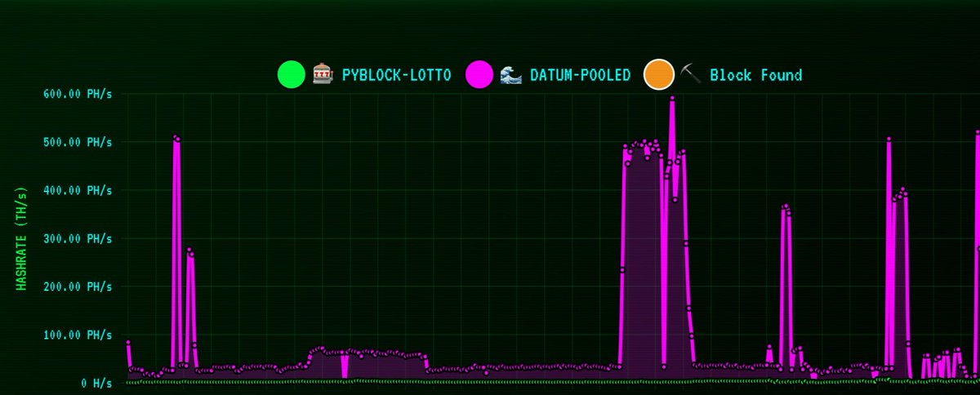Click the 600.00 PH/s axis label
Image resolution: width=980 pixels, height=395 pixels.
click(x=79, y=94)
